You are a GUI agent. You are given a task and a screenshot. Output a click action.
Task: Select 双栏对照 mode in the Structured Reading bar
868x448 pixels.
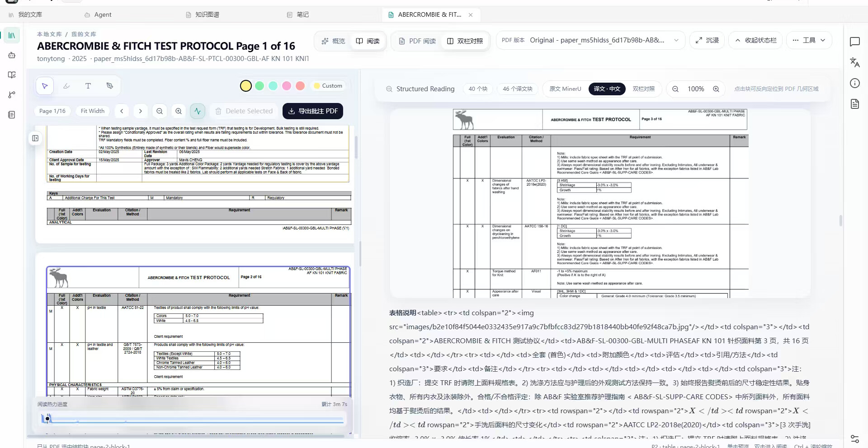[643, 89]
